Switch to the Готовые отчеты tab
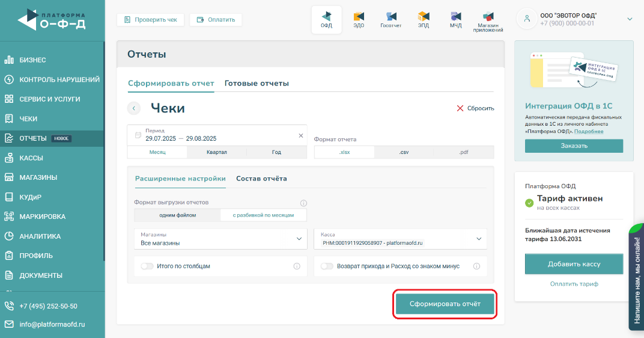This screenshot has width=644, height=338. [257, 83]
